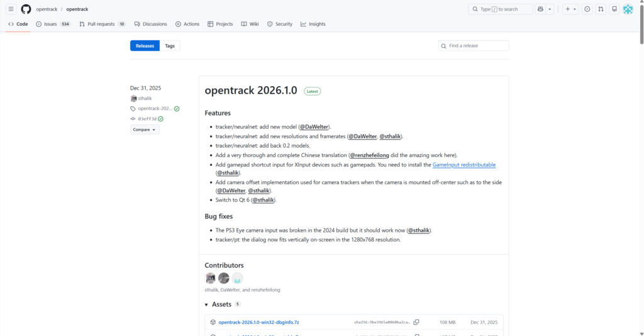Switch to the Tags view

click(170, 46)
